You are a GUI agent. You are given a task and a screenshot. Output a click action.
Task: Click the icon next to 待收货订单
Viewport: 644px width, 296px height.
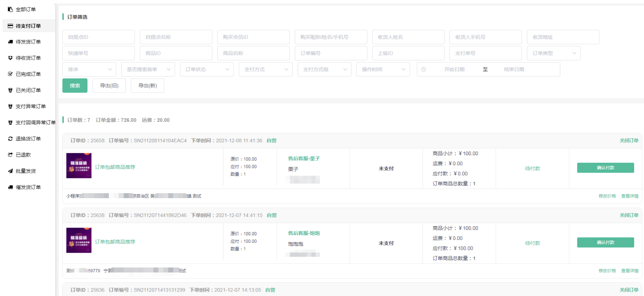(x=11, y=58)
